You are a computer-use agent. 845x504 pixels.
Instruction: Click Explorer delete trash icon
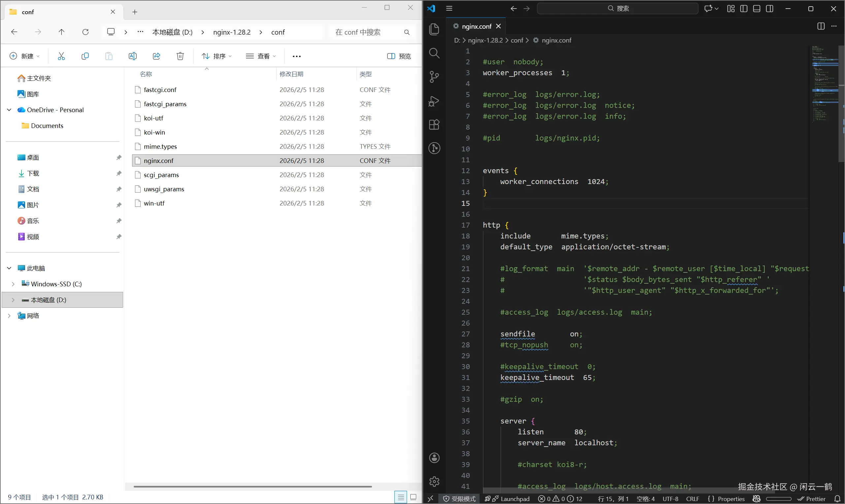click(x=180, y=56)
